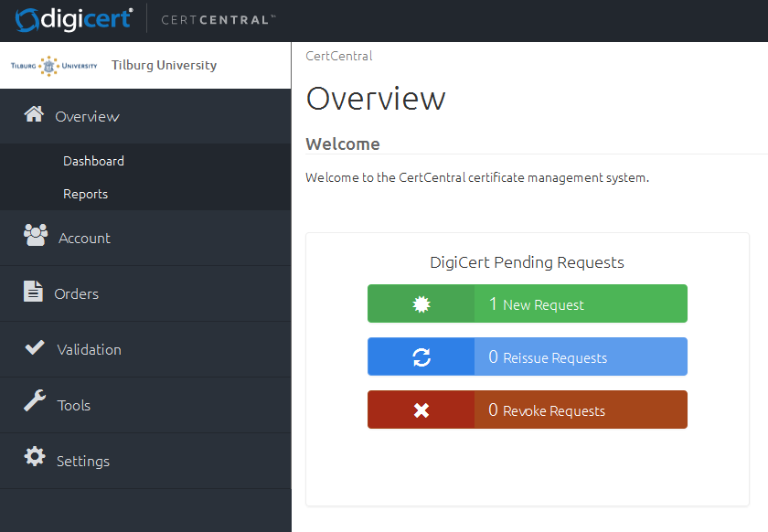This screenshot has width=768, height=532.
Task: Open the Dashboard submenu item
Action: point(93,161)
